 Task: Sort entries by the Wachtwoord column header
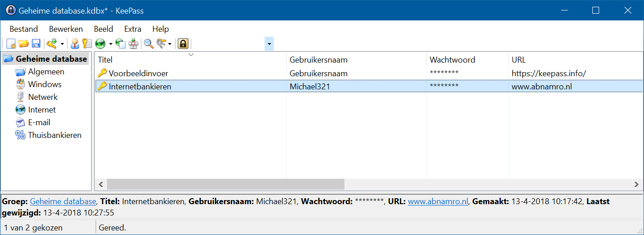(468, 59)
